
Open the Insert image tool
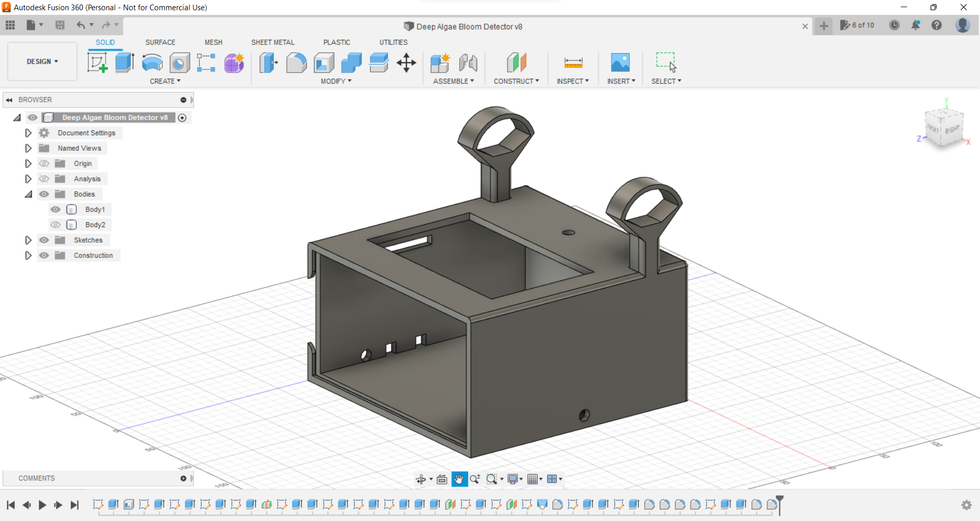620,63
